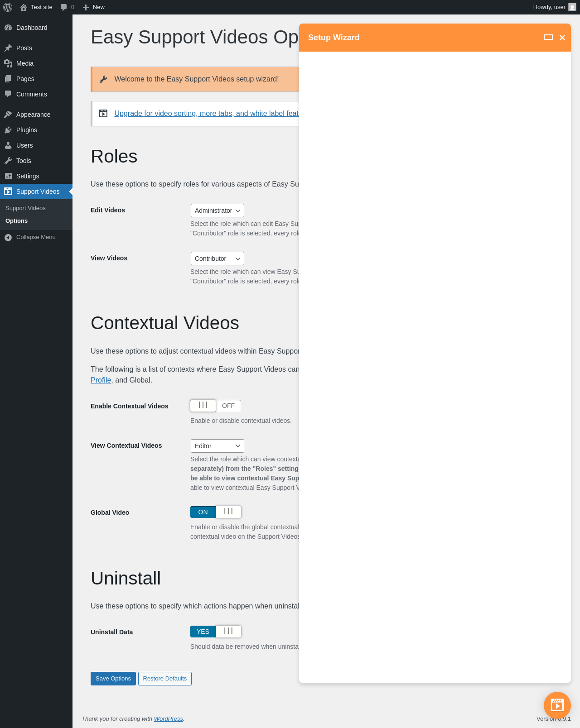Click the Collapse Menu label
Screen dimensions: 580x728
click(36, 237)
